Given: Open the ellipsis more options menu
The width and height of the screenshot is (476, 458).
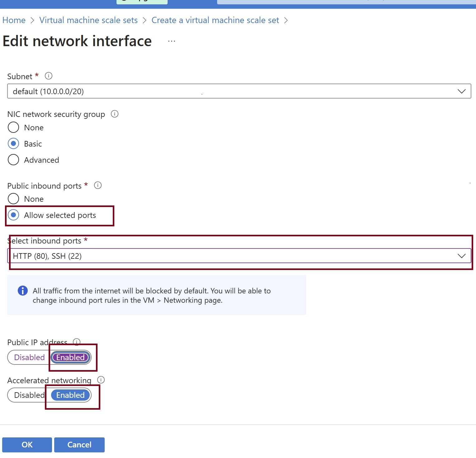Looking at the screenshot, I should click(x=172, y=41).
